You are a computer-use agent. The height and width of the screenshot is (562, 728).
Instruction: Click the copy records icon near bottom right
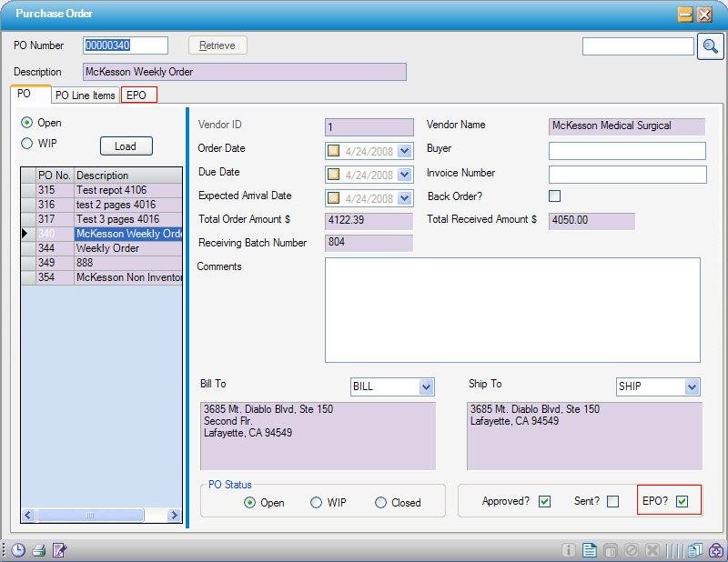[x=693, y=550]
